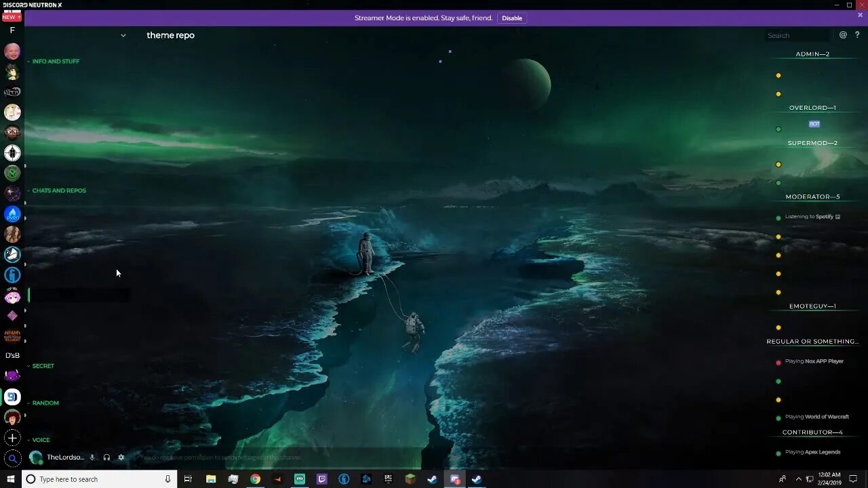
Task: Click the MODERATOR—5 group header
Action: [x=812, y=197]
